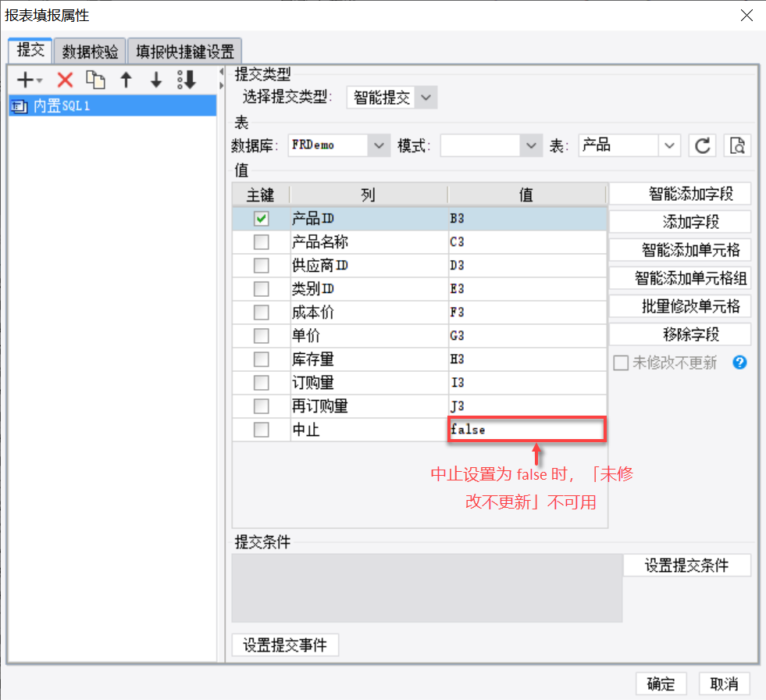Select the 再订购量 column cell
This screenshot has width=766, height=700.
click(x=369, y=406)
